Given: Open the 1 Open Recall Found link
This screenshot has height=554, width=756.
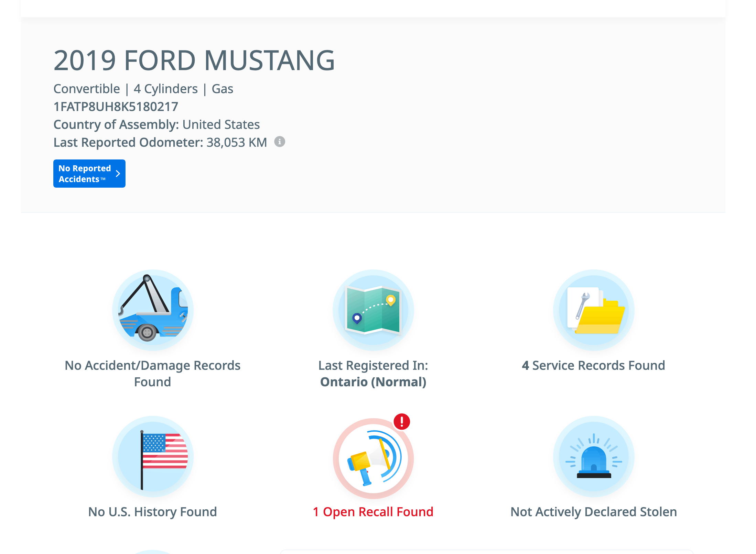Looking at the screenshot, I should [373, 512].
